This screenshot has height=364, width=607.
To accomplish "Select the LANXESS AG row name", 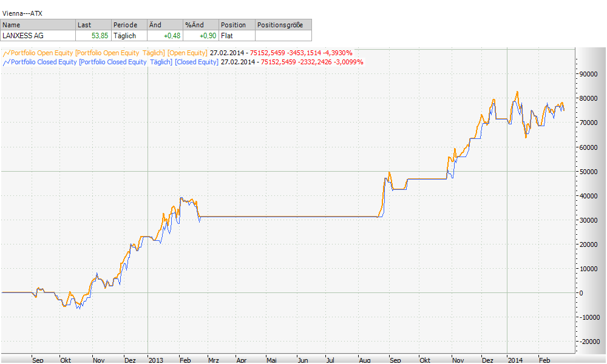I will click(23, 36).
